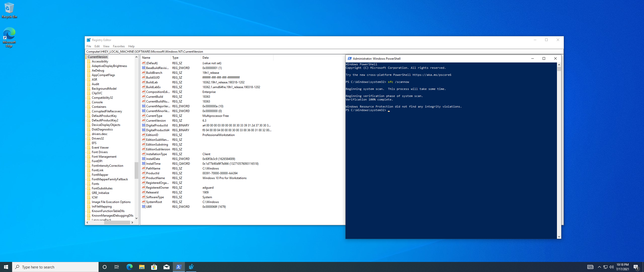Maximize the PowerShell window
644x272 pixels.
click(544, 58)
